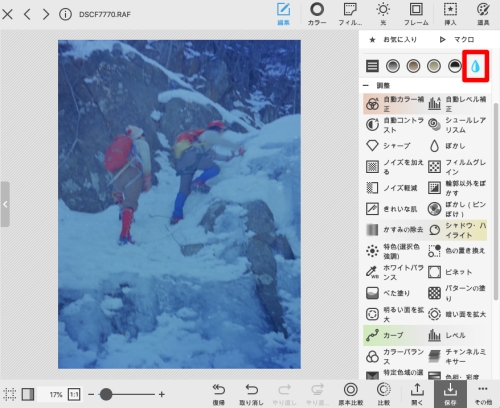Click the 比較 compare button

click(x=384, y=394)
